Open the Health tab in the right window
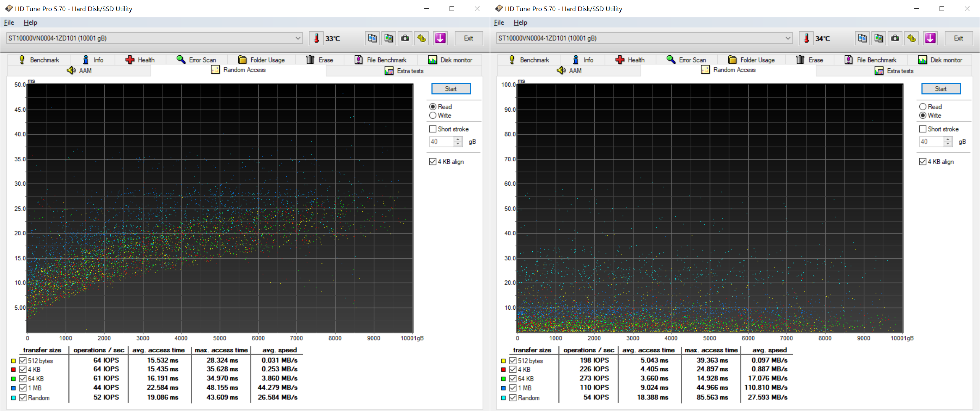Image resolution: width=980 pixels, height=411 pixels. 630,60
